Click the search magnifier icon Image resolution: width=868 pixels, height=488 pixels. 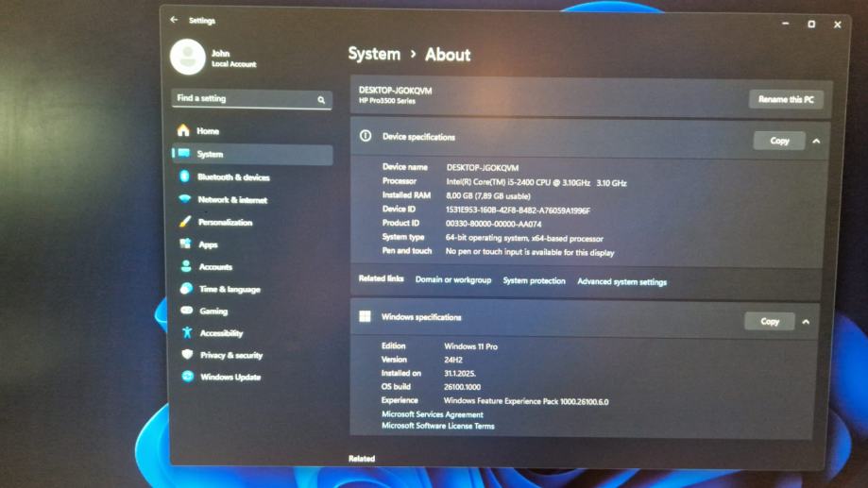point(321,100)
